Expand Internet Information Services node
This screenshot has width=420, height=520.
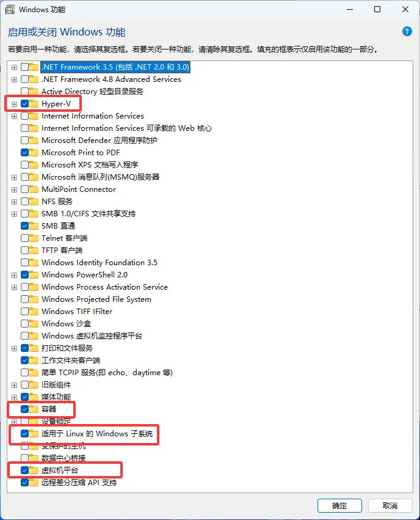(14, 116)
